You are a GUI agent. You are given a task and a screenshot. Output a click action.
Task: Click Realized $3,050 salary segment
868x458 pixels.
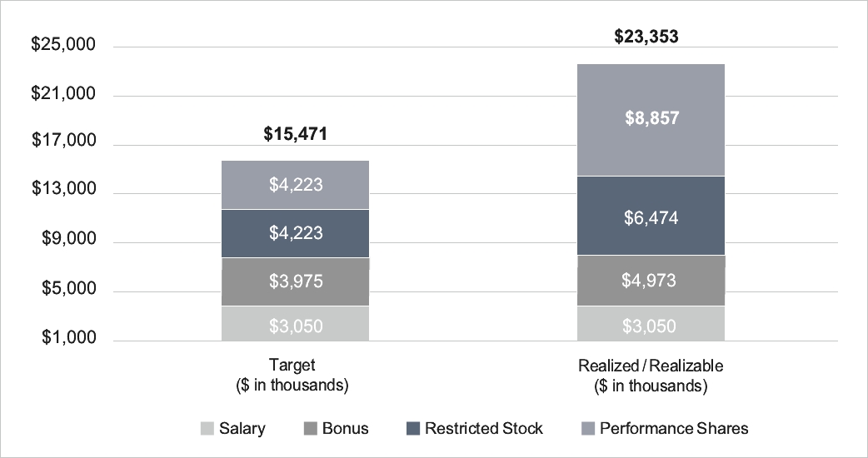click(651, 324)
